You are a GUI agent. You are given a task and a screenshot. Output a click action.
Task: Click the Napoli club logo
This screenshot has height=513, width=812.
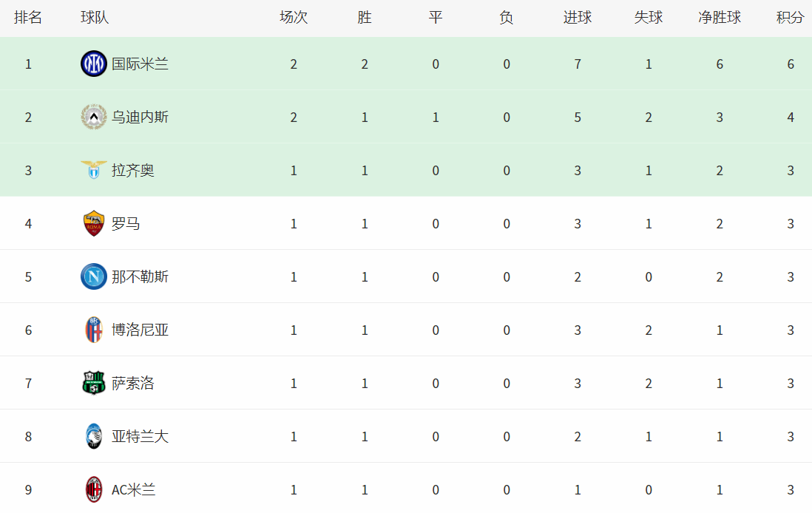[x=94, y=277]
